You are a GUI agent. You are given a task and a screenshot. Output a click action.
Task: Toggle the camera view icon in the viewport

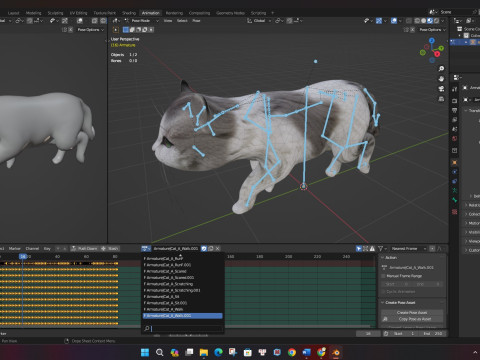pos(441,89)
